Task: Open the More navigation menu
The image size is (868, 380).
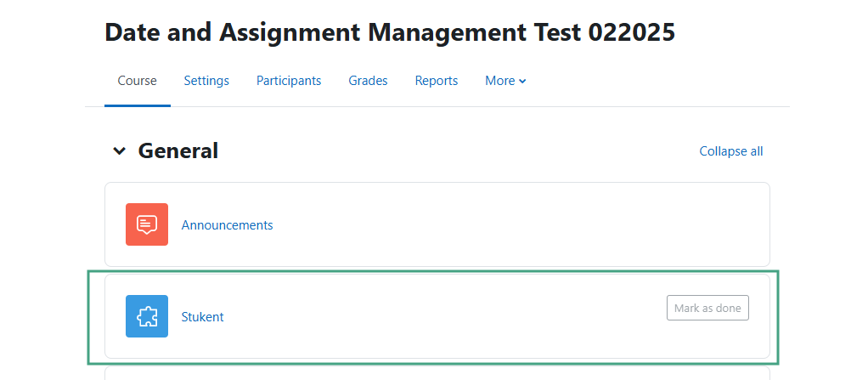Action: (x=505, y=81)
